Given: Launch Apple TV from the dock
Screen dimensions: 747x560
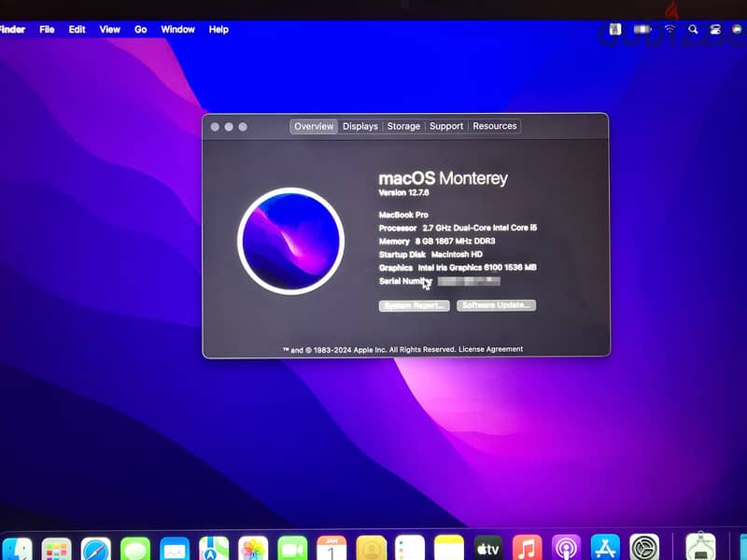Looking at the screenshot, I should click(x=488, y=549).
